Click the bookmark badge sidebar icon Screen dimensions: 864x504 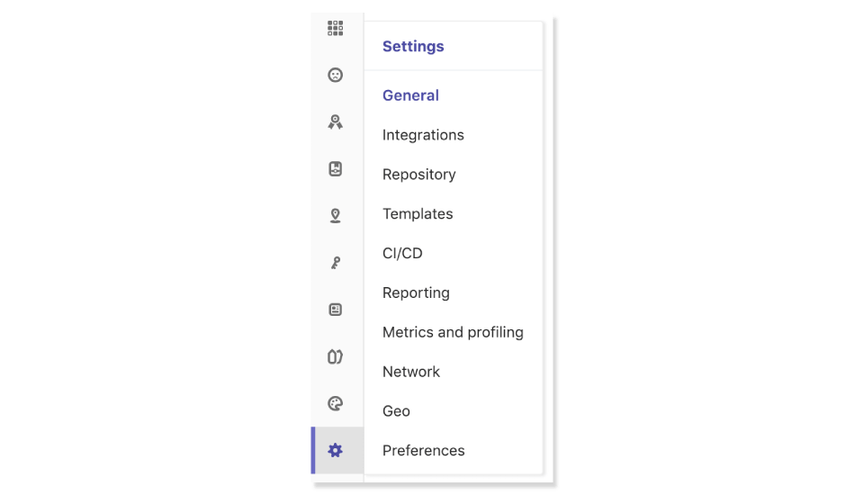[x=335, y=168]
